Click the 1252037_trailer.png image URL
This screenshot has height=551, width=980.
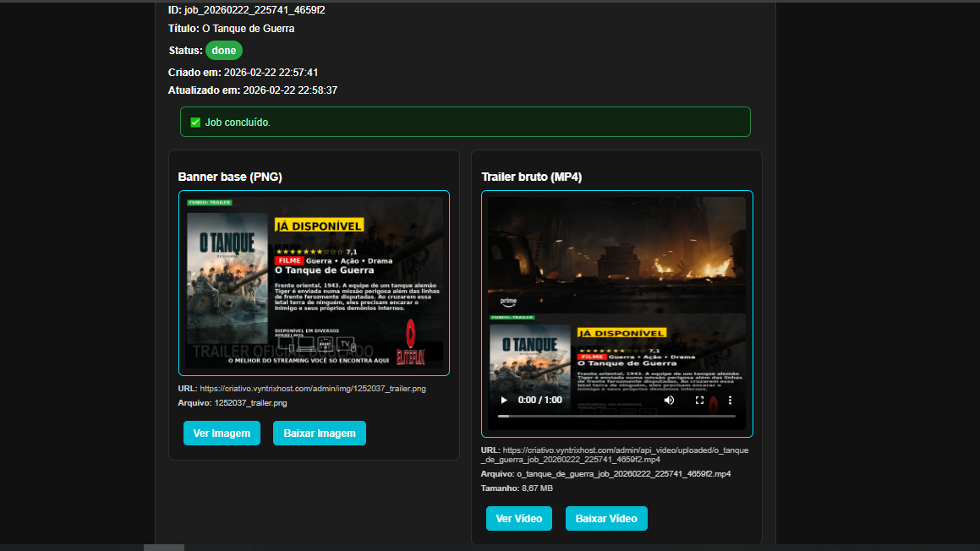pyautogui.click(x=313, y=389)
